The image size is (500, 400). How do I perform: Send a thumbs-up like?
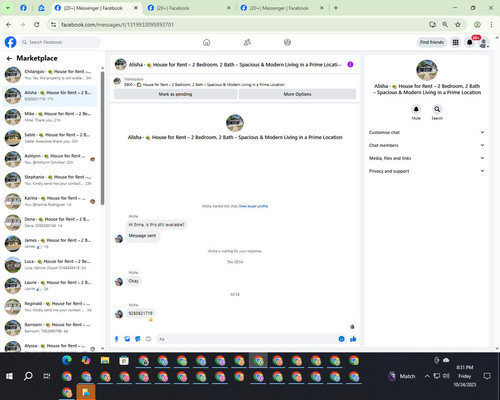(353, 339)
